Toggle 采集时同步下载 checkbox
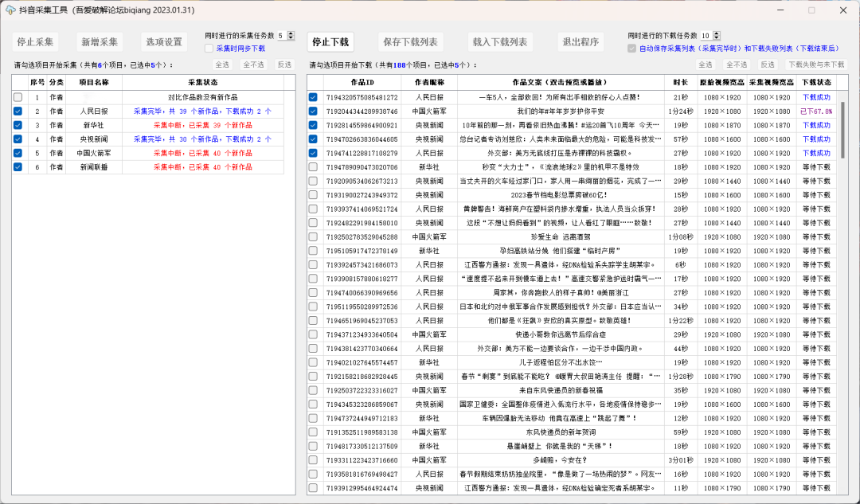This screenshot has width=860, height=504. tap(209, 49)
